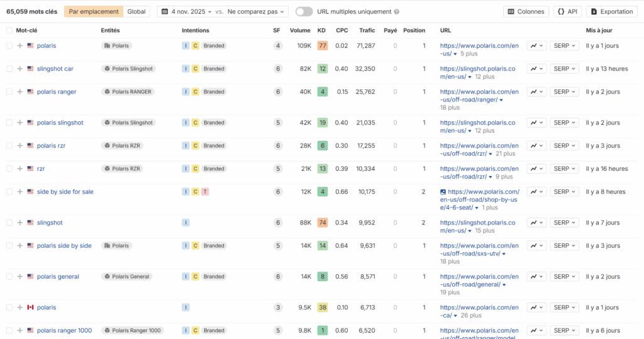
Task: Select the 'Par emplacement' tab
Action: pyautogui.click(x=94, y=11)
